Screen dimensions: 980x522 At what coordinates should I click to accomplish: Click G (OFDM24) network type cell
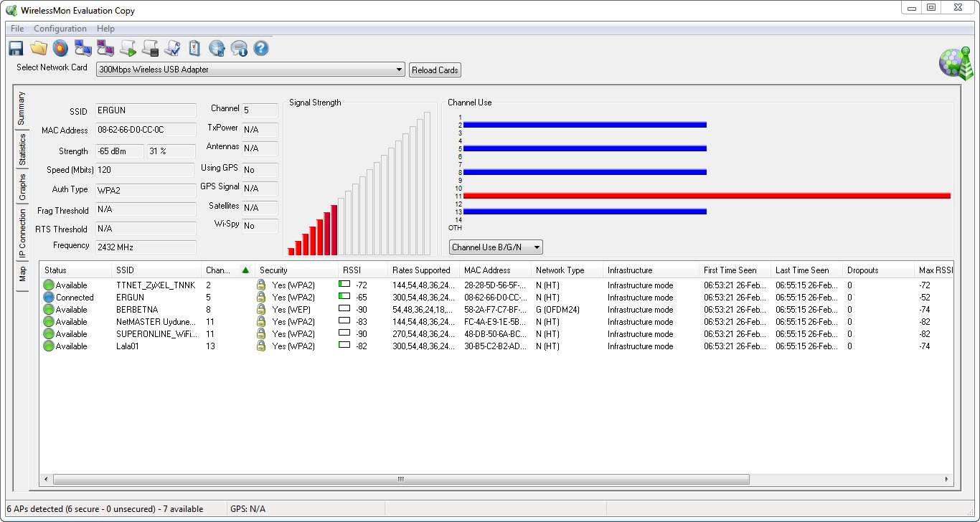tap(557, 310)
